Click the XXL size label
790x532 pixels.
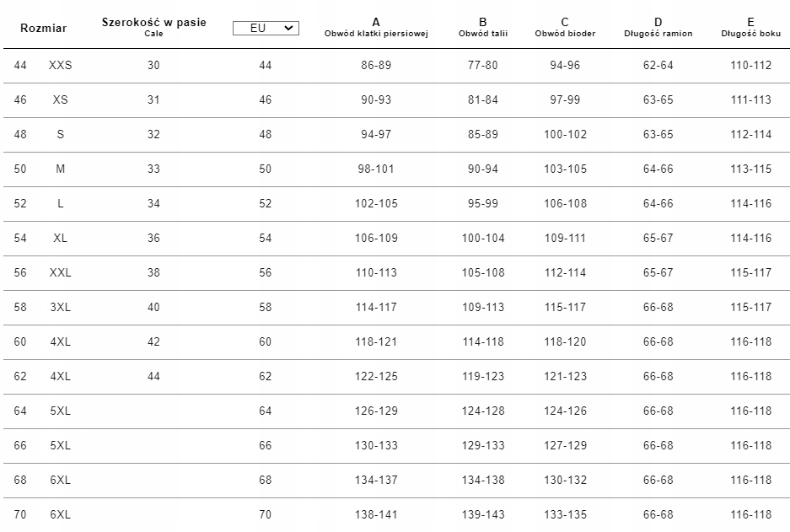click(61, 272)
